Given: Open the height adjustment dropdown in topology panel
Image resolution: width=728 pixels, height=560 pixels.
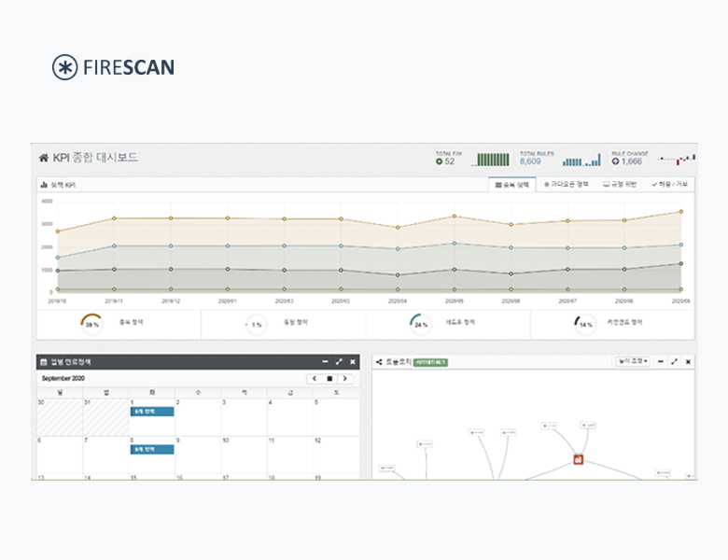Looking at the screenshot, I should [x=633, y=361].
